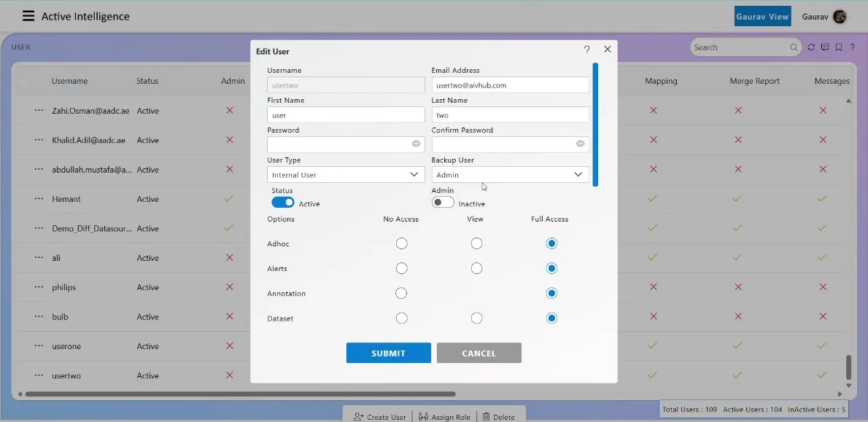Click the User page help question mark

pos(853,47)
